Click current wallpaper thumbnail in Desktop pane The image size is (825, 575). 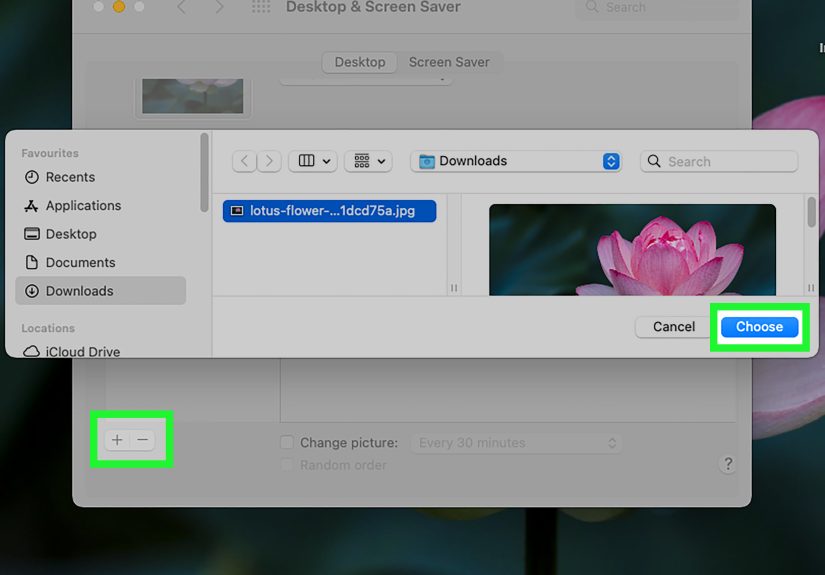[x=193, y=96]
